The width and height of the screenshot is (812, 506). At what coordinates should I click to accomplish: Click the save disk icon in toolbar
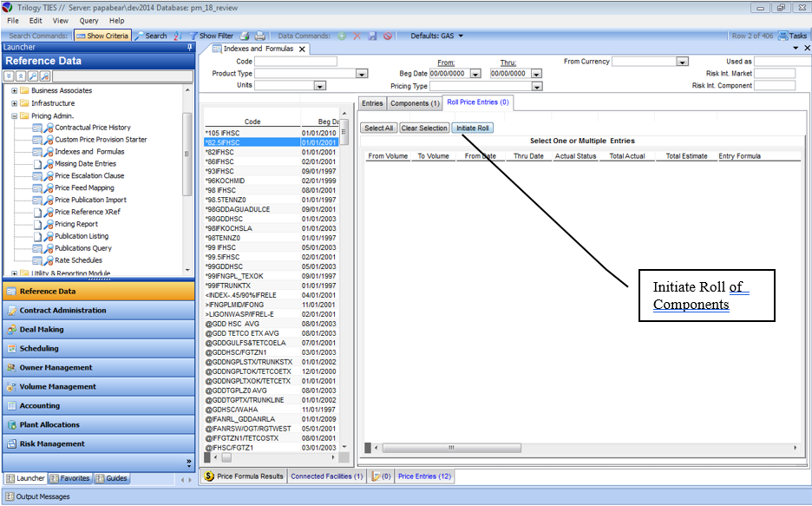point(372,36)
